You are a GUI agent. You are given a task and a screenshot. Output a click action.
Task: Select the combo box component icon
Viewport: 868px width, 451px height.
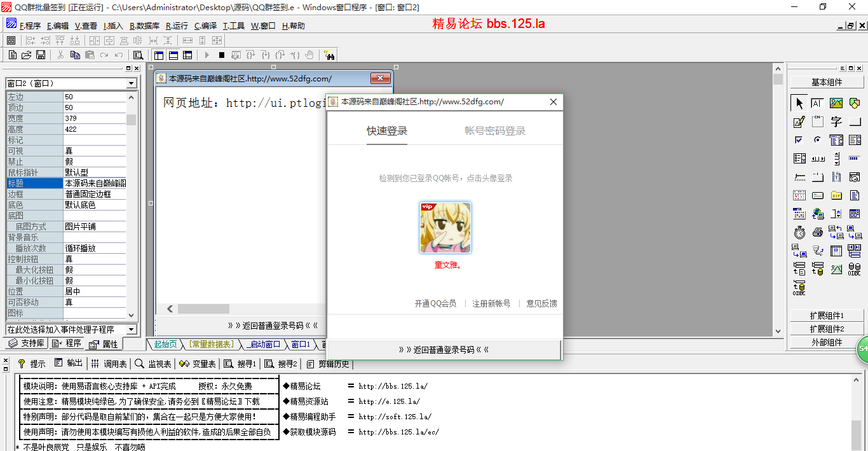point(836,140)
